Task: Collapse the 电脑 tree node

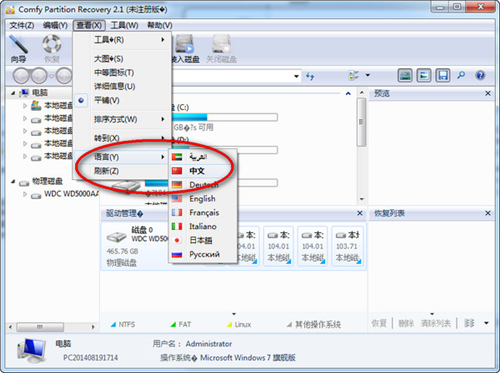Action: coord(13,93)
